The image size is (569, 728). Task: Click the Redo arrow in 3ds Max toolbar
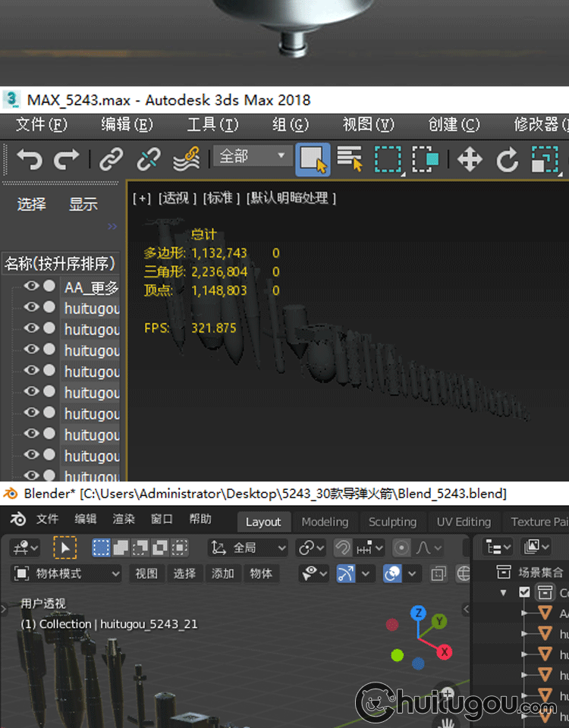tap(66, 160)
